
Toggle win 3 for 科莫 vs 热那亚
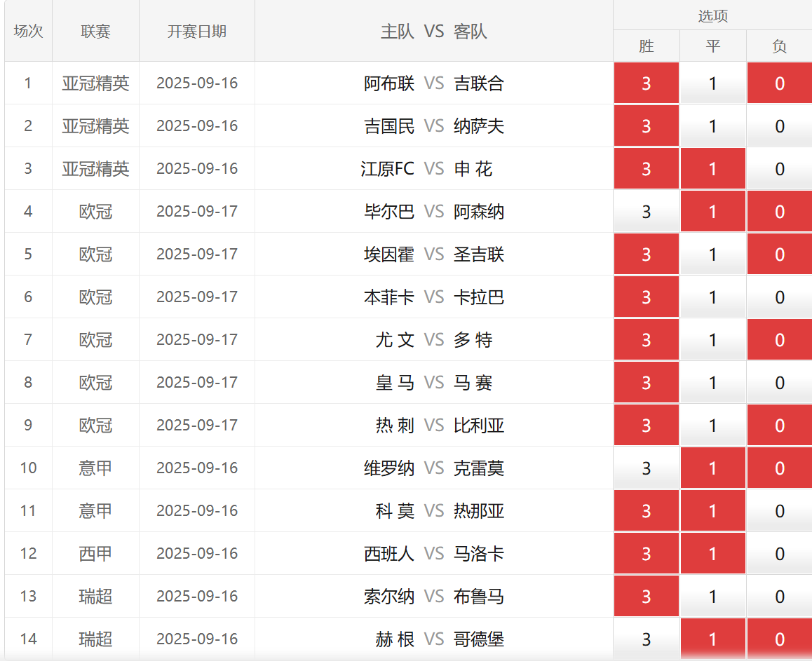tap(647, 510)
